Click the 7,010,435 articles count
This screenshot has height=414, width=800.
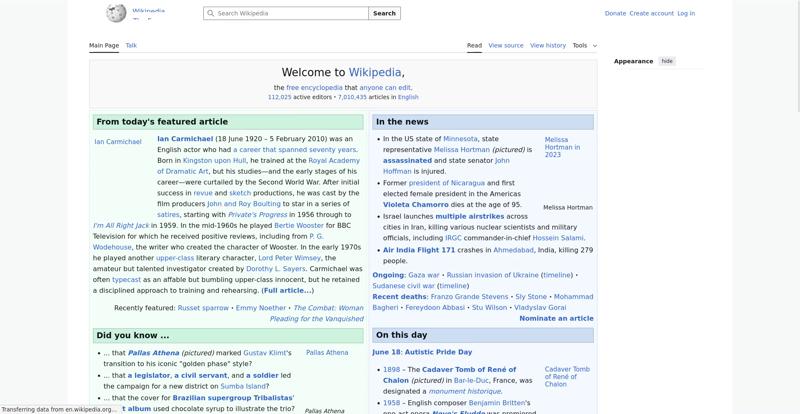tap(352, 97)
